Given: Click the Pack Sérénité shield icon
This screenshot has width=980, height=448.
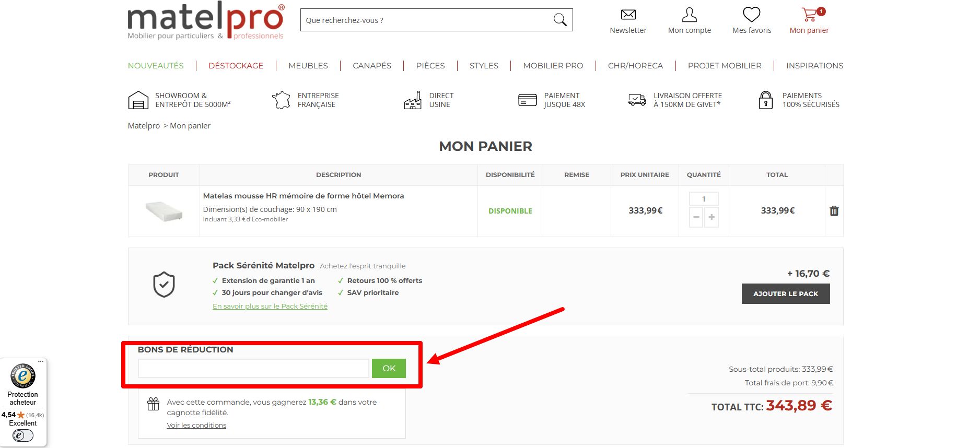Looking at the screenshot, I should point(164,285).
